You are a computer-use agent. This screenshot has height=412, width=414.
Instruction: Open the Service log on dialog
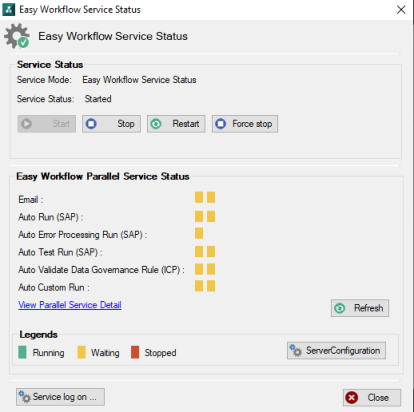(60, 397)
